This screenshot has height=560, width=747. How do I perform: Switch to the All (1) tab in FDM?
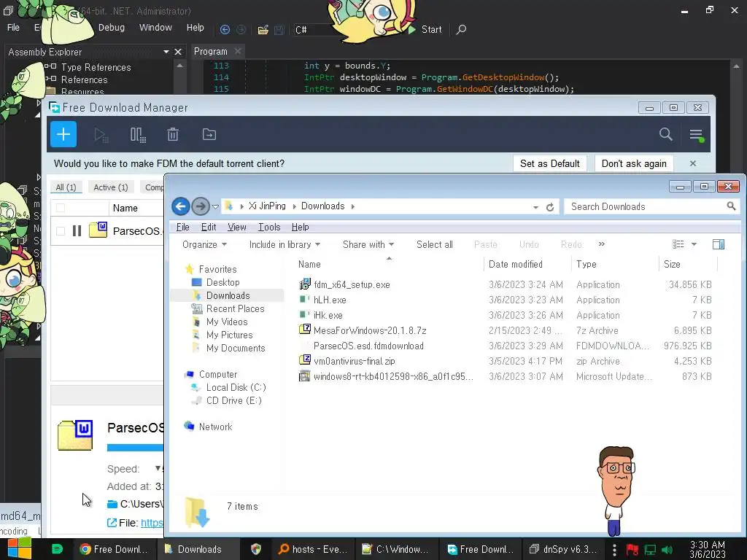(x=66, y=187)
